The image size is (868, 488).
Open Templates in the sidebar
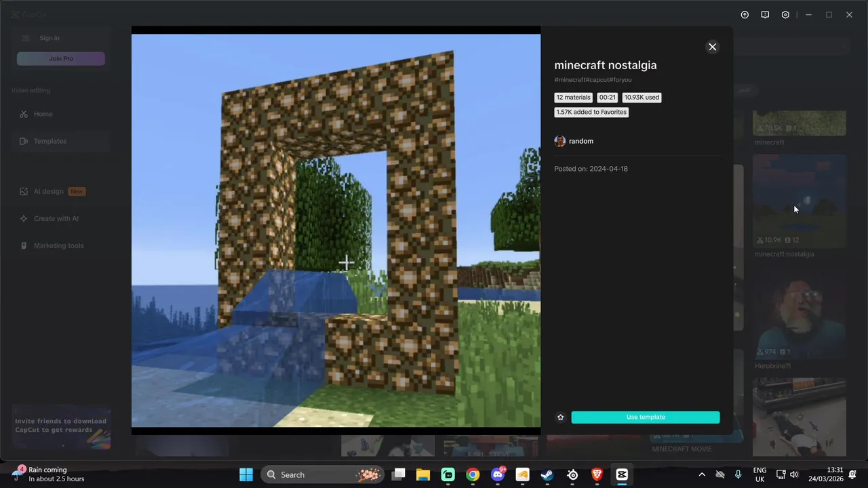(x=61, y=141)
